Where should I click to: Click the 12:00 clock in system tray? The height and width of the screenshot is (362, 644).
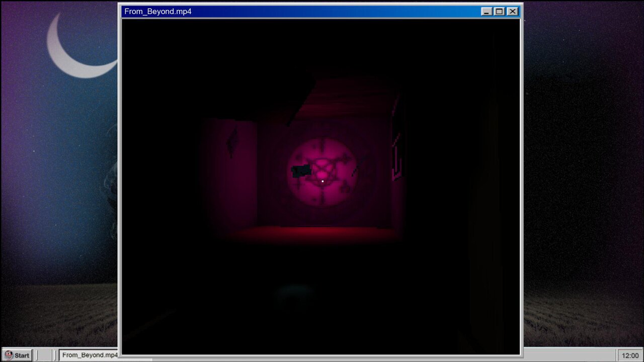tap(630, 355)
